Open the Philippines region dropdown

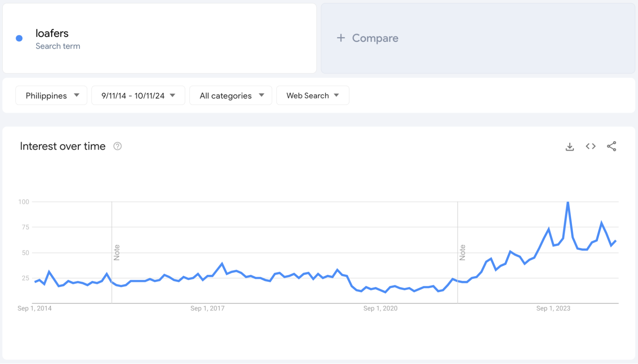pyautogui.click(x=51, y=95)
